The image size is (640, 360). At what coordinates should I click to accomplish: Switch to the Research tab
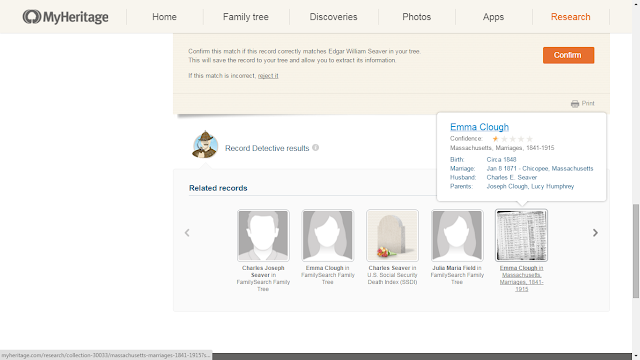coord(571,17)
